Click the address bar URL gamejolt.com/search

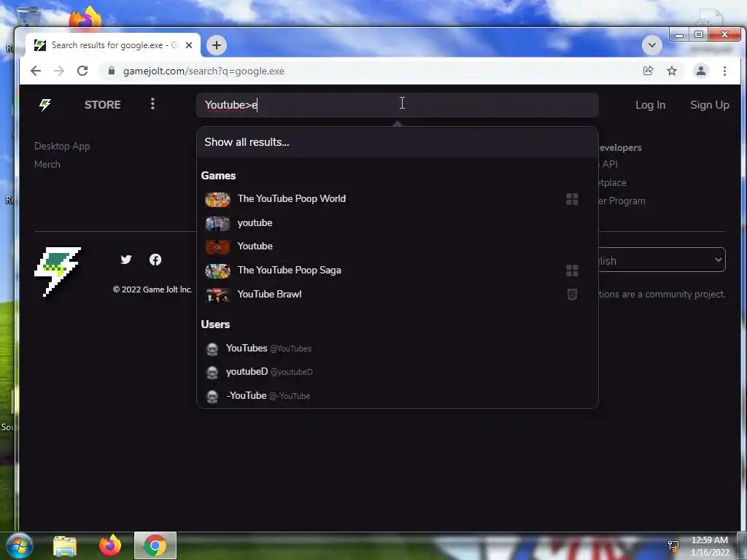pos(204,71)
